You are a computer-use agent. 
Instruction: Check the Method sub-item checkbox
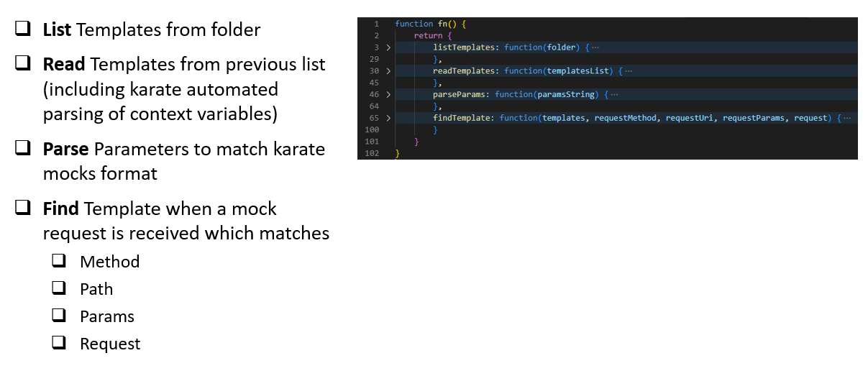click(59, 261)
